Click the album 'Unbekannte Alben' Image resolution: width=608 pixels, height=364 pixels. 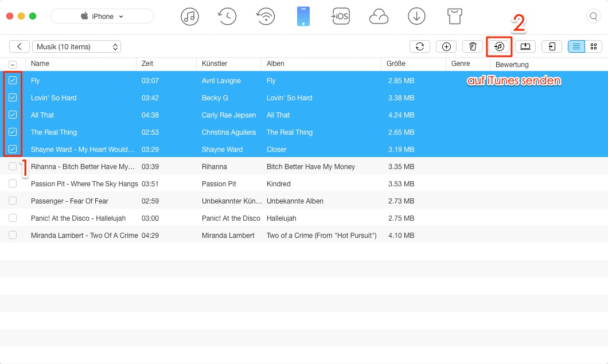[295, 201]
